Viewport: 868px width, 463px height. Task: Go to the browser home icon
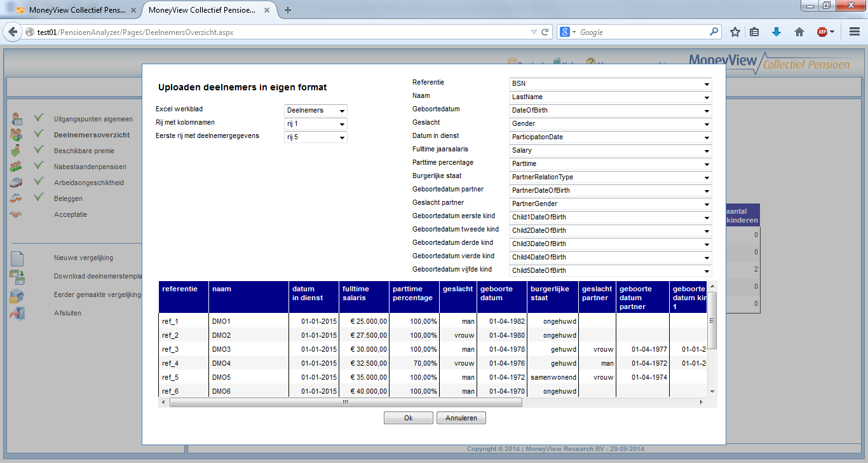pyautogui.click(x=799, y=32)
